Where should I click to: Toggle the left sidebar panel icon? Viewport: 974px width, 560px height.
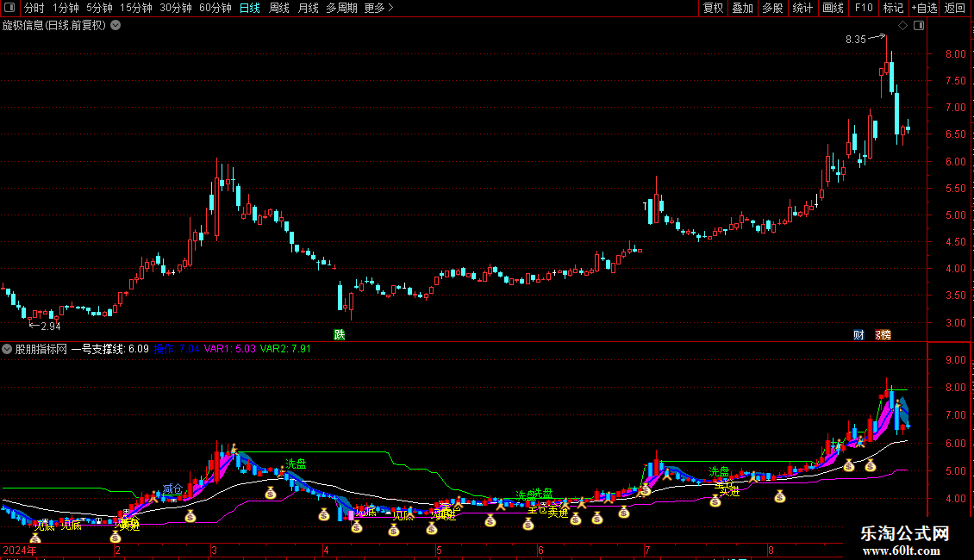[9, 8]
